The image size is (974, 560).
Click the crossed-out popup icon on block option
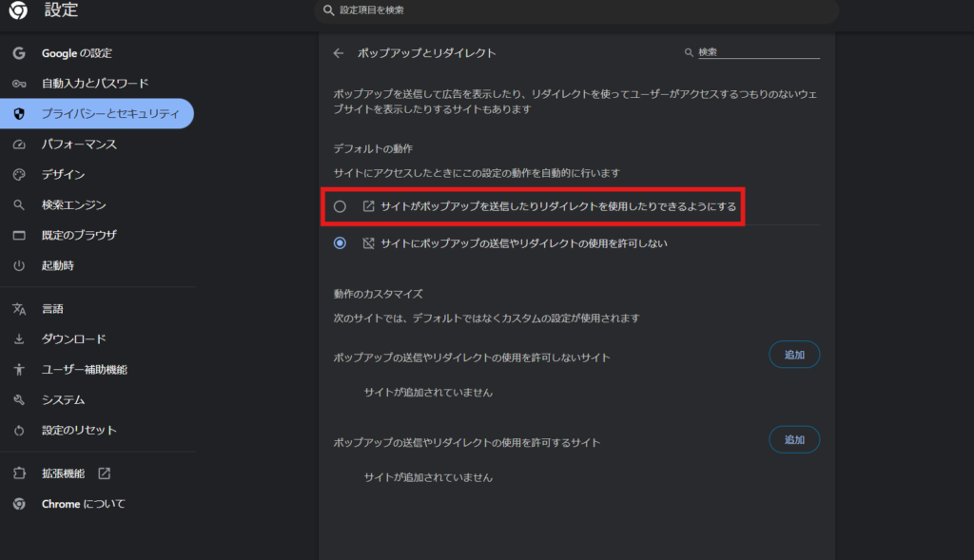point(368,242)
